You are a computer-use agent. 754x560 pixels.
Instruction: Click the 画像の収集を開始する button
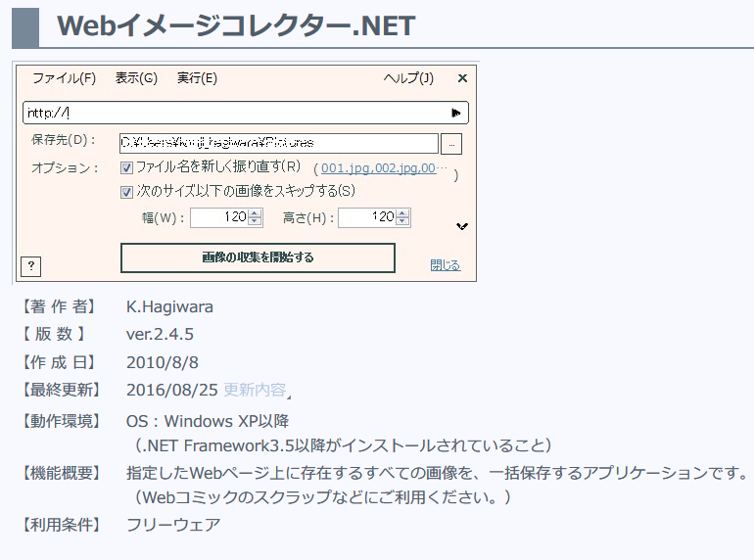pyautogui.click(x=258, y=257)
